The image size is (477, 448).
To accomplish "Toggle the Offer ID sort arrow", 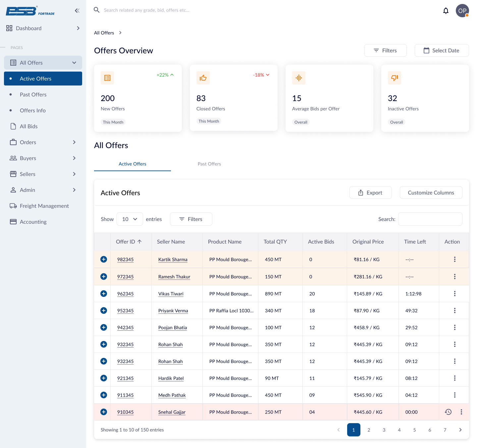I will [140, 242].
